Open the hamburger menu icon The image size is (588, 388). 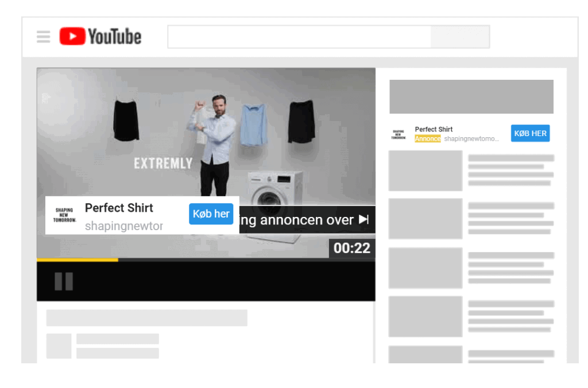(44, 37)
